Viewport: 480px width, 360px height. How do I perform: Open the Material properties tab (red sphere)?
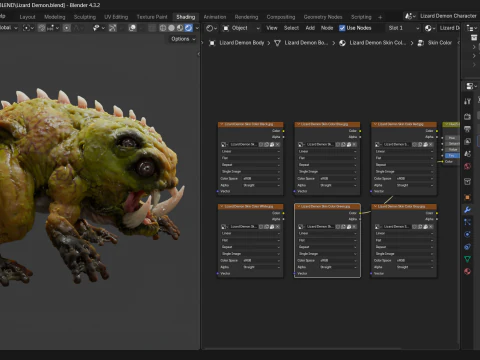(468, 271)
